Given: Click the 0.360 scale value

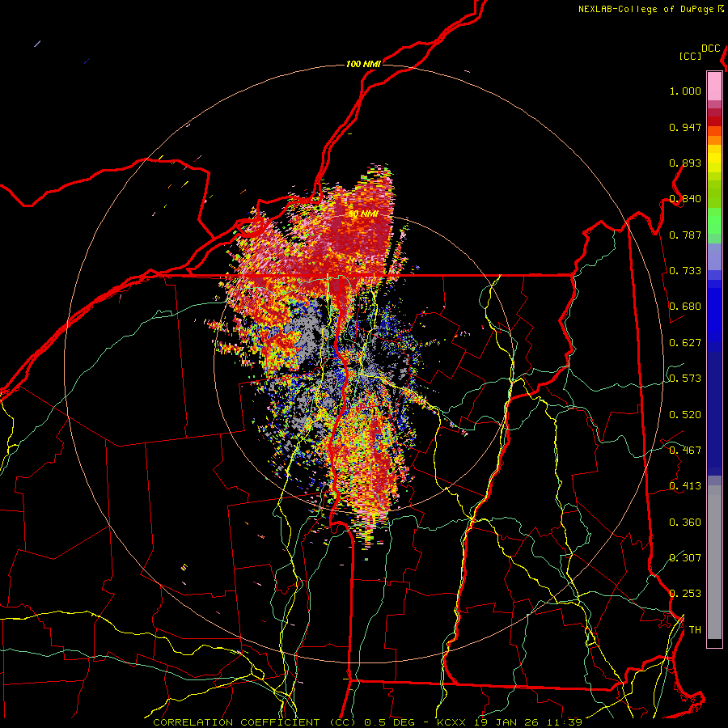Looking at the screenshot, I should pyautogui.click(x=685, y=523).
